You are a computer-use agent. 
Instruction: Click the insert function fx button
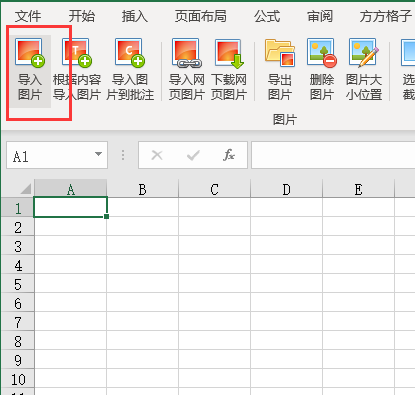(229, 155)
